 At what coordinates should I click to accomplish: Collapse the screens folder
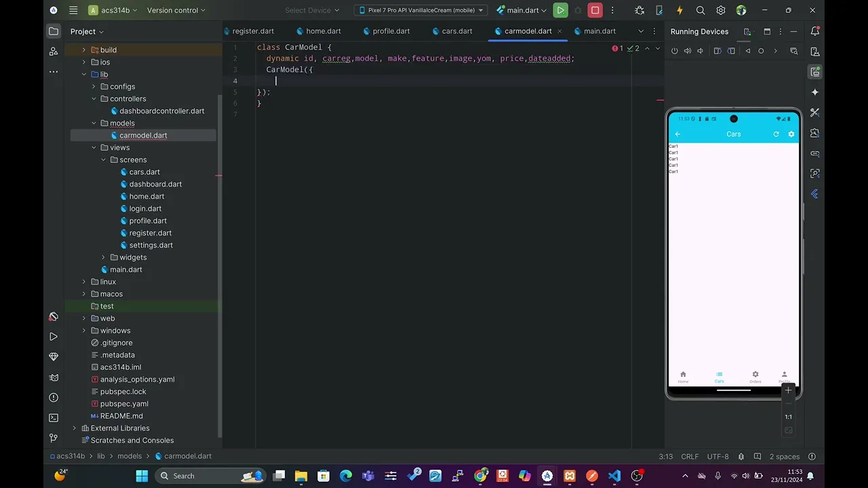[103, 160]
